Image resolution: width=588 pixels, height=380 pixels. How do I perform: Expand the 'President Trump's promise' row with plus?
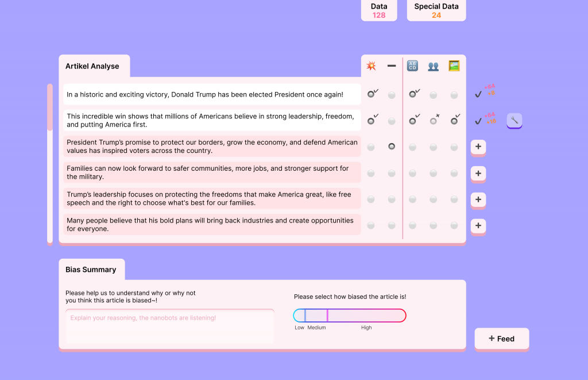point(478,147)
